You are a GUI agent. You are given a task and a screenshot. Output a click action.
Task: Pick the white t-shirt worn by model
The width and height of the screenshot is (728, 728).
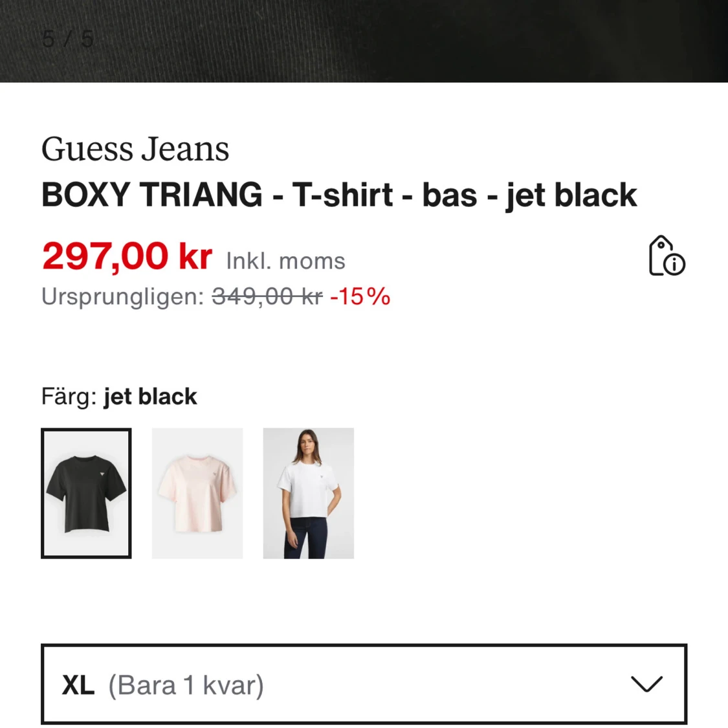tap(308, 493)
